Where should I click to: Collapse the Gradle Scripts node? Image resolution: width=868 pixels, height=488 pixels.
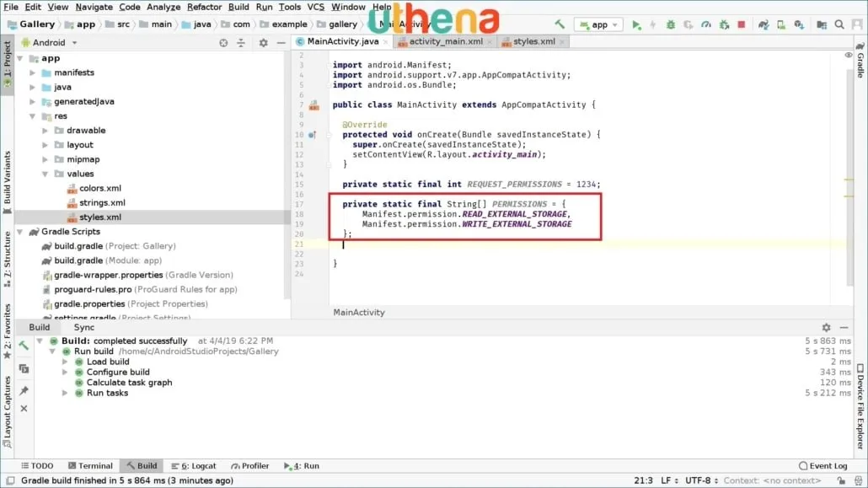20,232
